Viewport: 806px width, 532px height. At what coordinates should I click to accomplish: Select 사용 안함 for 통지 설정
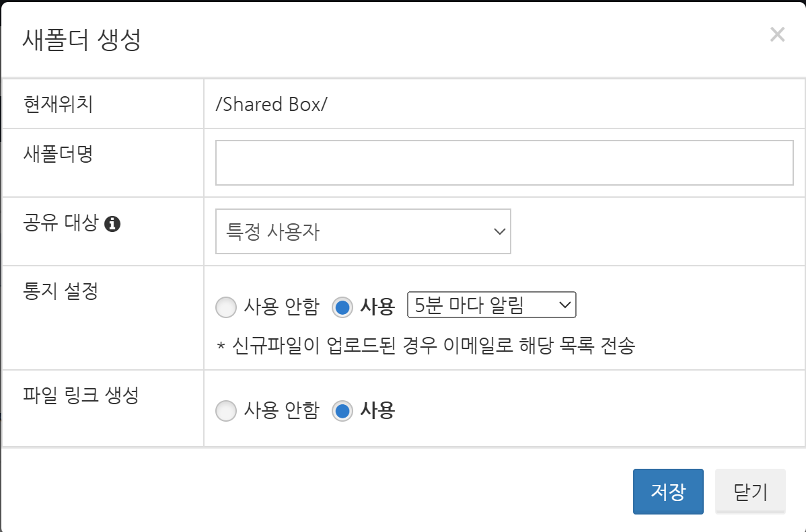pos(226,307)
